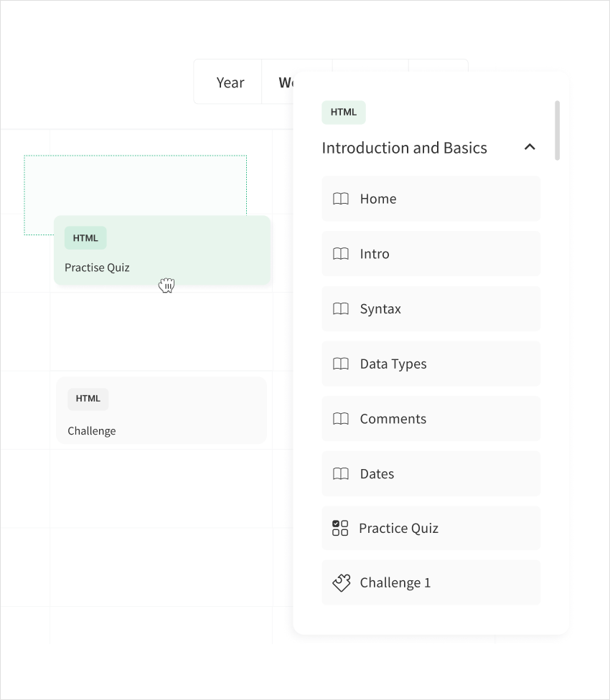Viewport: 610px width, 700px height.
Task: Collapse the Introduction and Basics section
Action: pos(530,147)
